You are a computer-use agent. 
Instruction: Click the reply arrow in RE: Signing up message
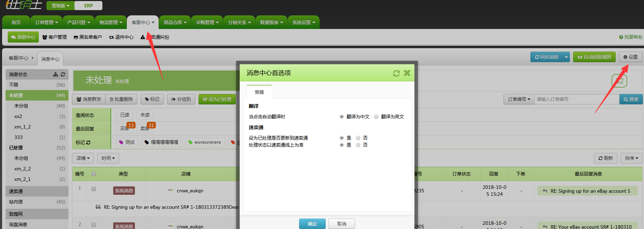tap(545, 191)
